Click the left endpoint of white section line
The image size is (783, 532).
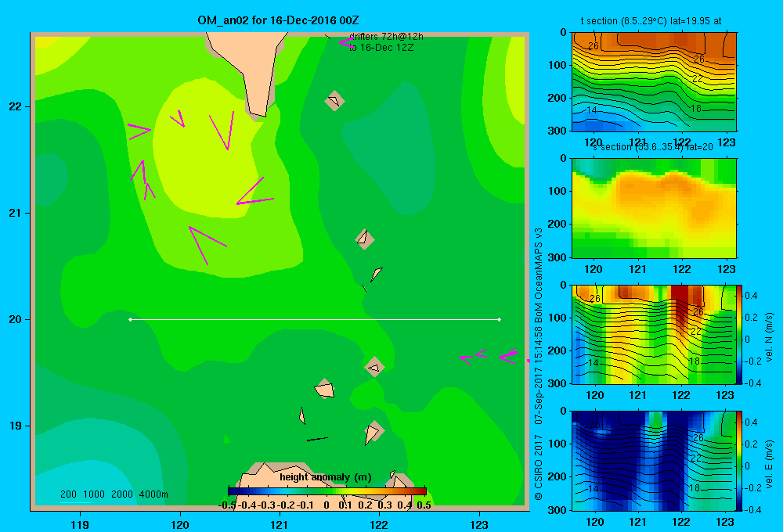point(130,319)
